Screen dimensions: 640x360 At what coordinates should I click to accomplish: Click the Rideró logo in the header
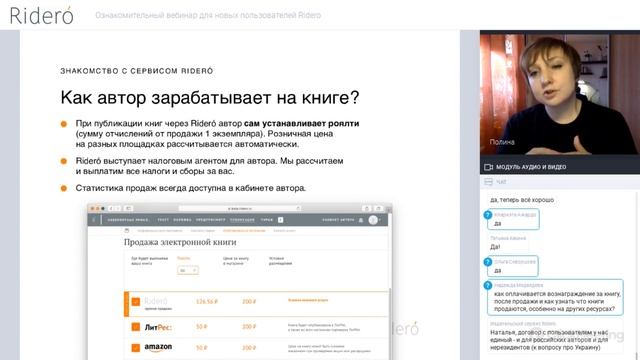click(x=41, y=16)
